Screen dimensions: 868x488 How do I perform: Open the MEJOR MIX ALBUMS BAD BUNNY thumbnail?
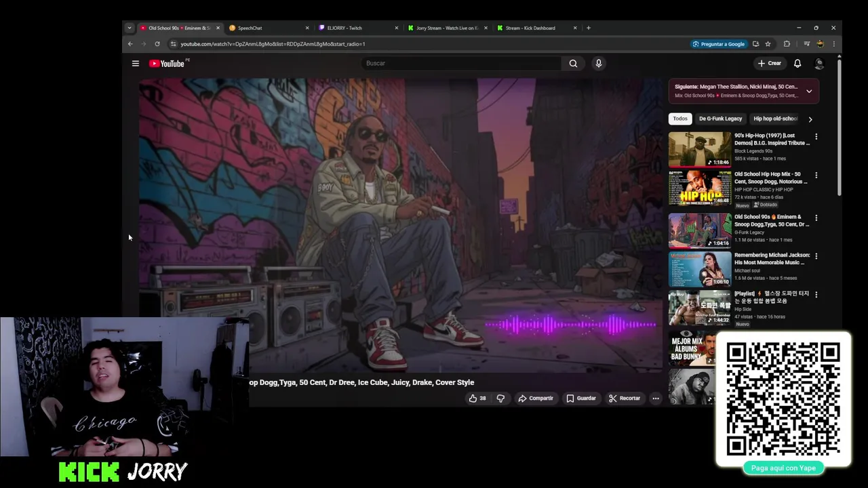(692, 348)
